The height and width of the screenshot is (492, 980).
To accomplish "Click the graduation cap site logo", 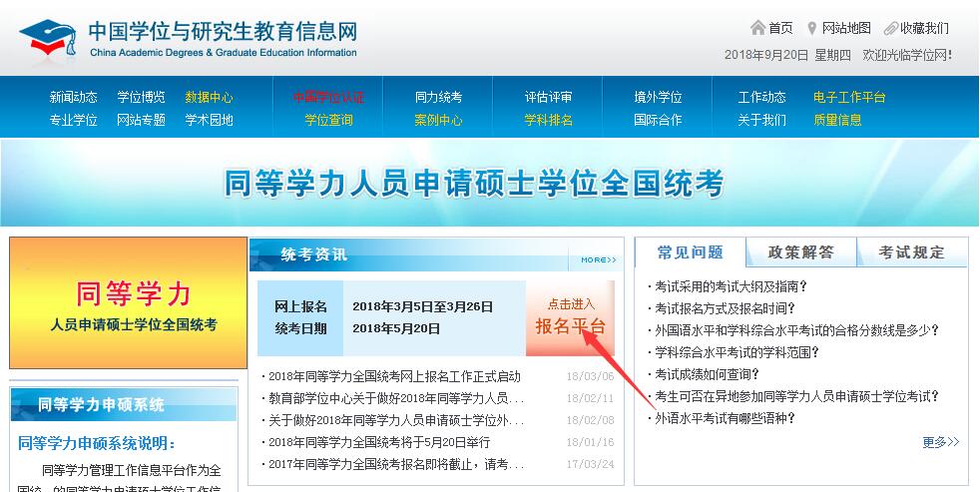I will click(x=49, y=40).
